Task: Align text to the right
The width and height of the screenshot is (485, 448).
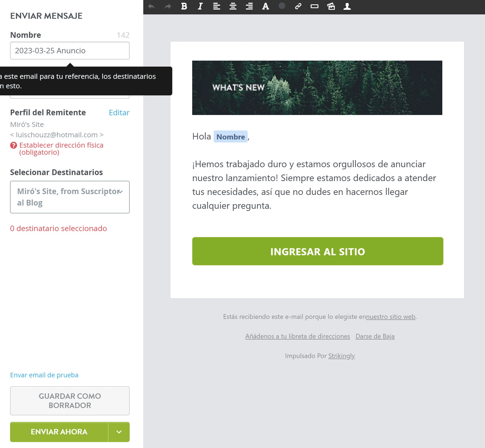Action: [249, 6]
